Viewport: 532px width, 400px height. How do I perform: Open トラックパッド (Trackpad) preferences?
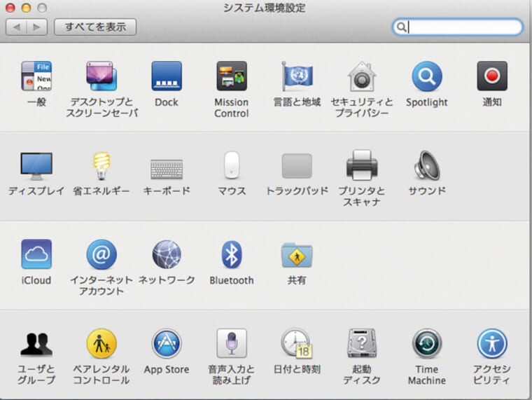[297, 166]
